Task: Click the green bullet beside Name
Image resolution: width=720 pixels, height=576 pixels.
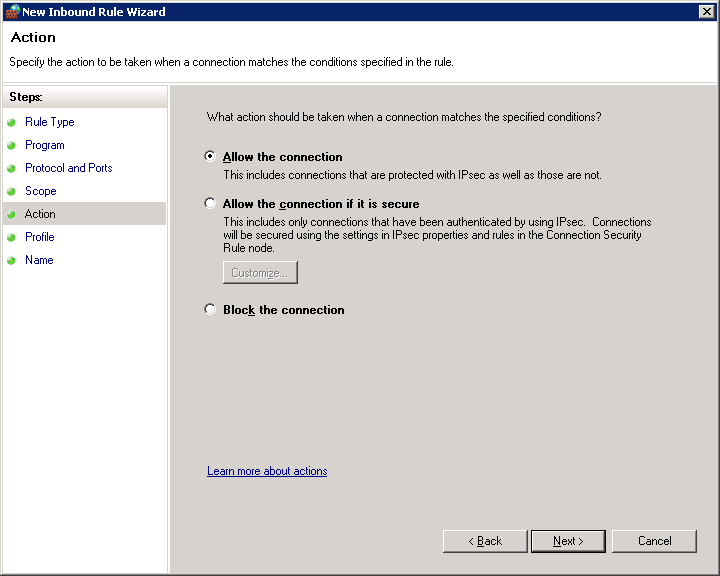Action: coord(11,260)
